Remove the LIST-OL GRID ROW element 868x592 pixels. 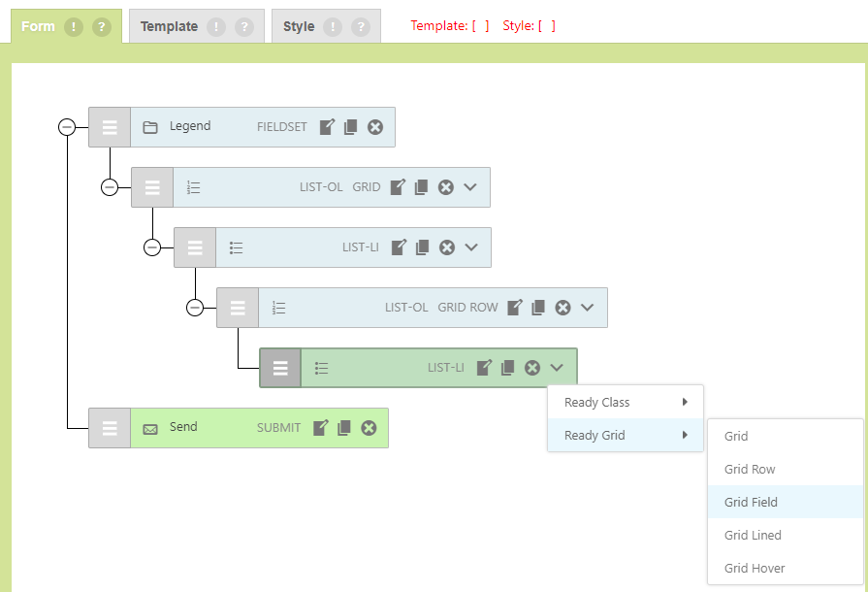click(x=563, y=308)
